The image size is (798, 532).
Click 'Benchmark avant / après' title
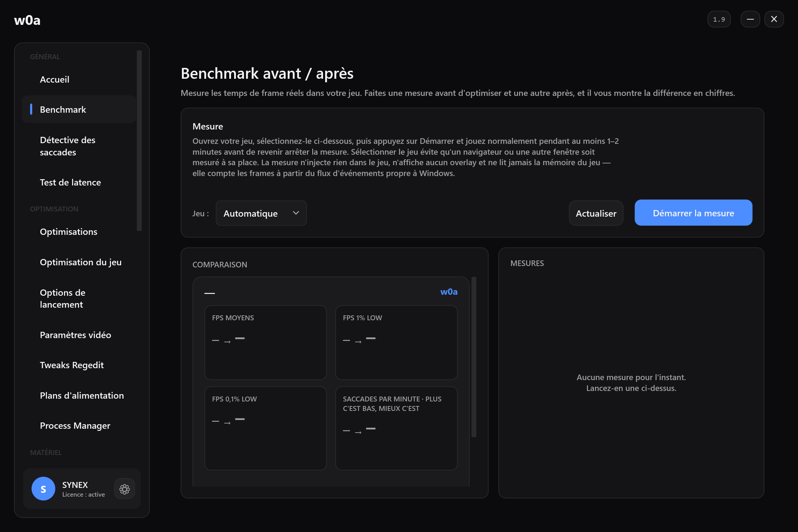(267, 73)
